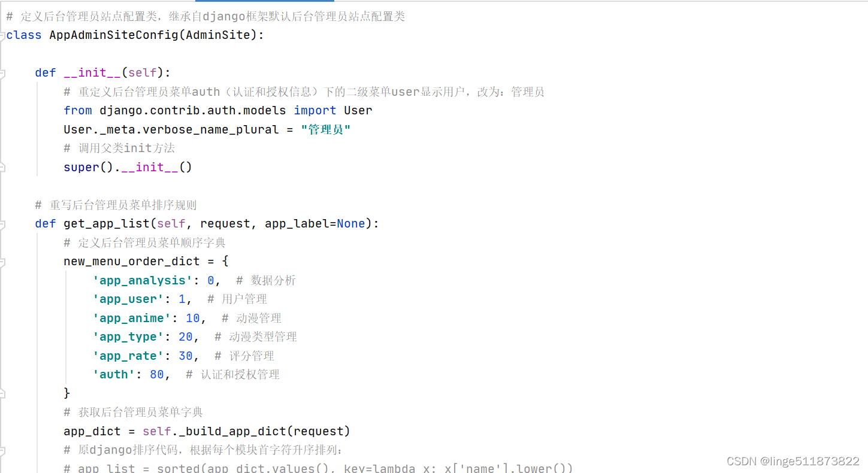Click the top comment 定义后台管理员站点配置类

[205, 17]
